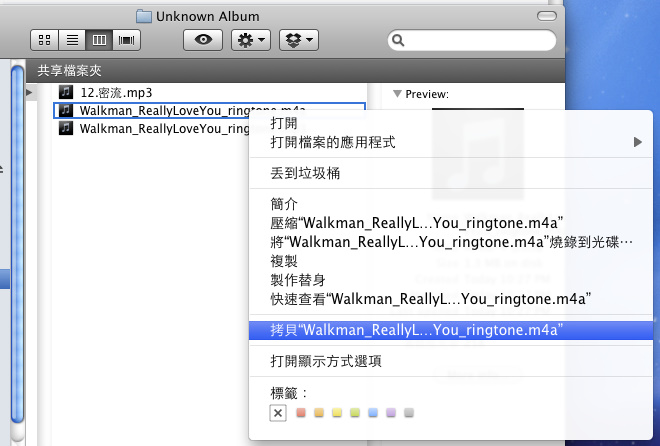Choose 壓縮 Walkman ringtone menu item
The height and width of the screenshot is (446, 660).
tap(450, 223)
